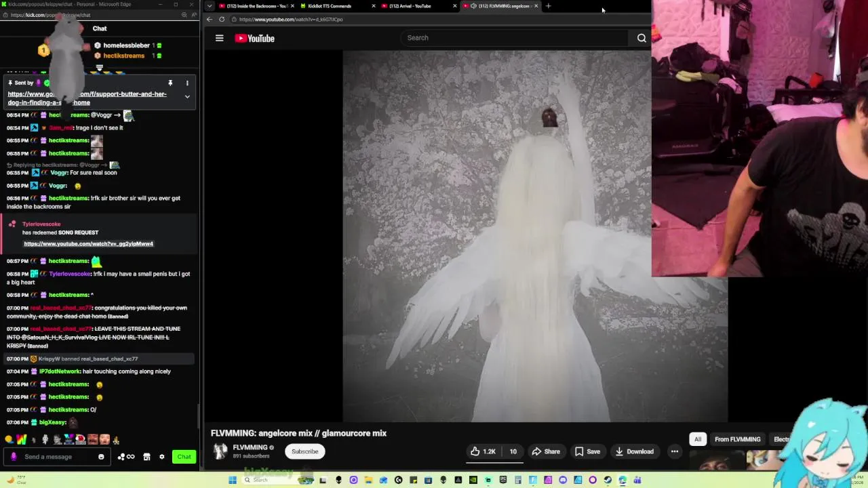Screen dimensions: 868x488
Task: Insert the rainbow W emote
Action: pyautogui.click(x=20, y=439)
